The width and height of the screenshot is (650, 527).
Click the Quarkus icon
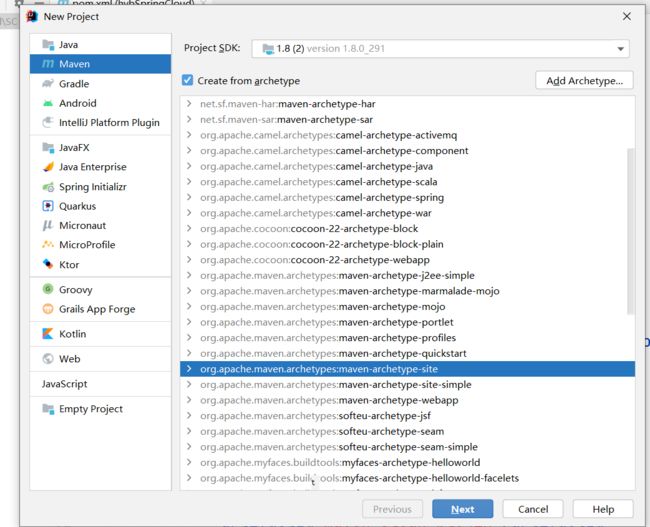click(x=48, y=206)
